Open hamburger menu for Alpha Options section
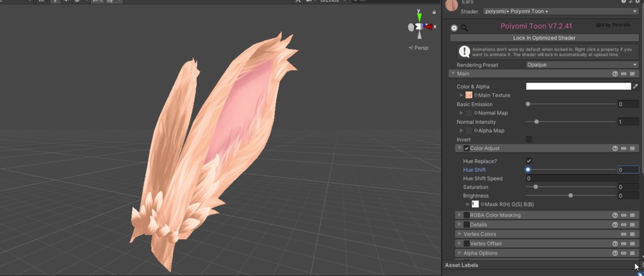The height and width of the screenshot is (276, 644). click(x=632, y=253)
